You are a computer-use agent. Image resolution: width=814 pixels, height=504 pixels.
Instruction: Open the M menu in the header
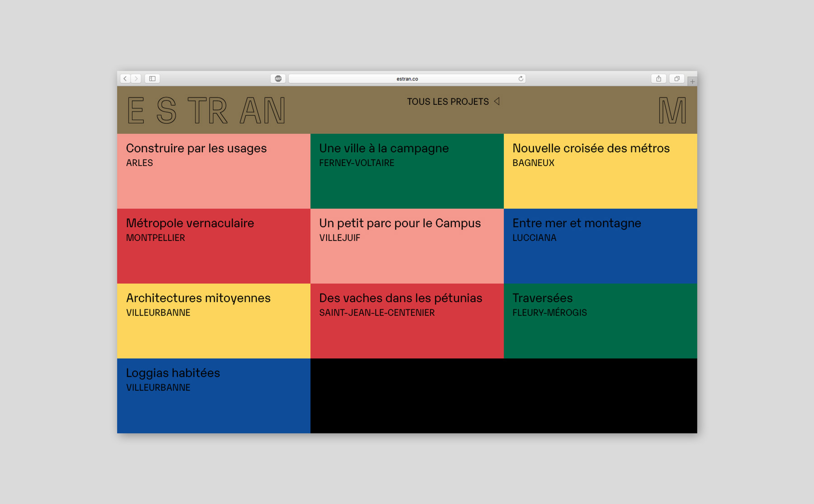pyautogui.click(x=672, y=111)
